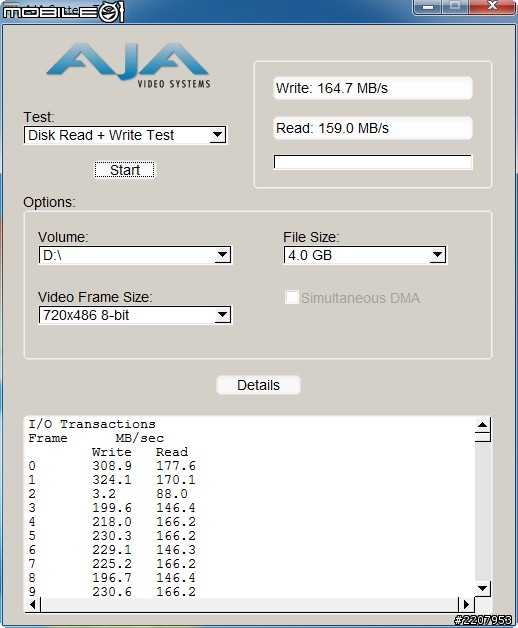Select frame 8 row with write 196.7
Viewport: 518px width, 628px height.
112,578
